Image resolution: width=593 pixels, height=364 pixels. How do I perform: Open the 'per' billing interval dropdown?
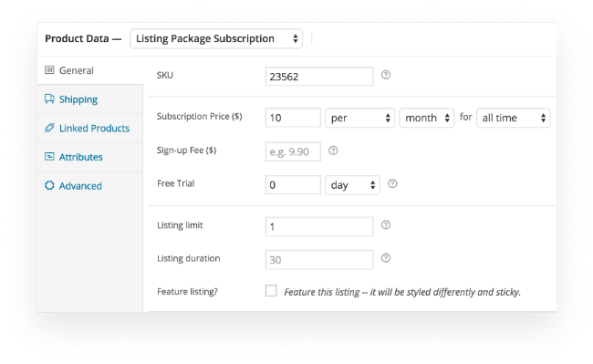359,118
